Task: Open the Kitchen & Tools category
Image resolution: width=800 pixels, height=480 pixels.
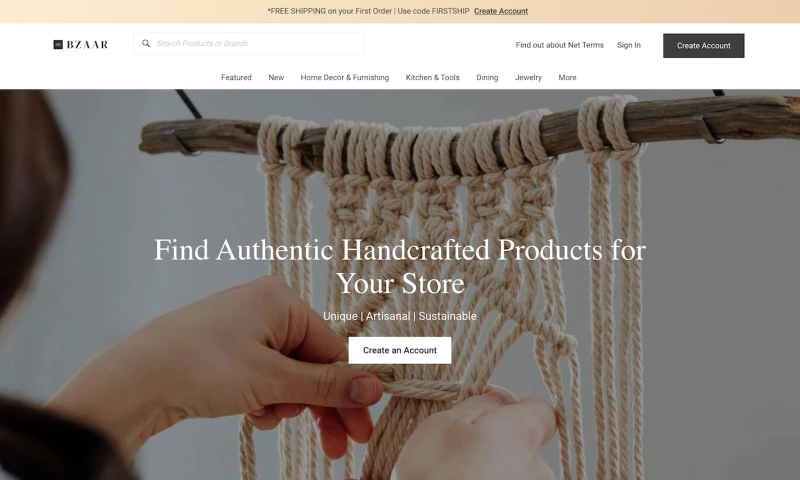Action: (433, 78)
